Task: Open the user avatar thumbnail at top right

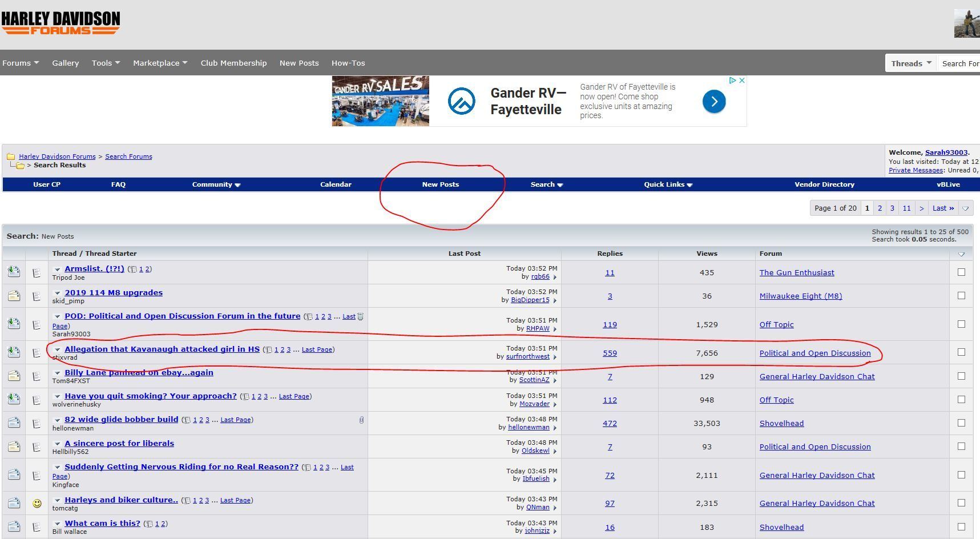Action: click(967, 23)
